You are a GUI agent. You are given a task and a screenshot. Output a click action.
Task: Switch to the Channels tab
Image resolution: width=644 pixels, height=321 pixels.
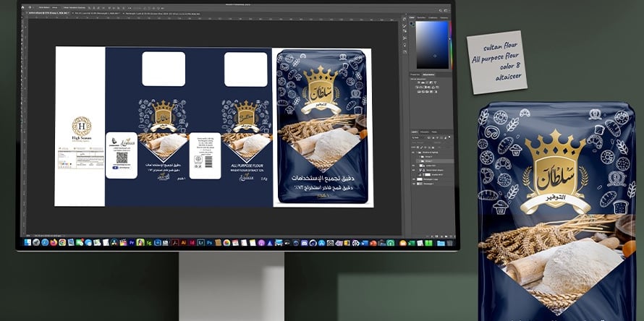point(425,132)
